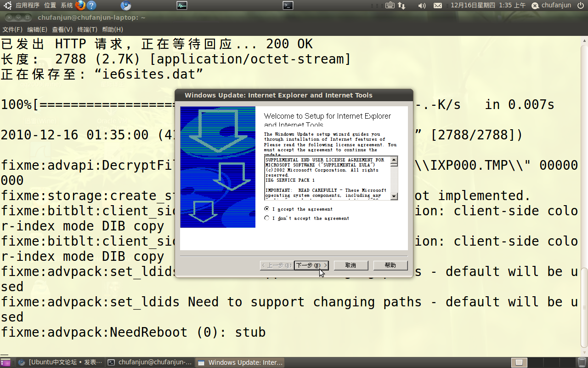
Task: Click the power shutdown icon in top panel
Action: tap(581, 6)
